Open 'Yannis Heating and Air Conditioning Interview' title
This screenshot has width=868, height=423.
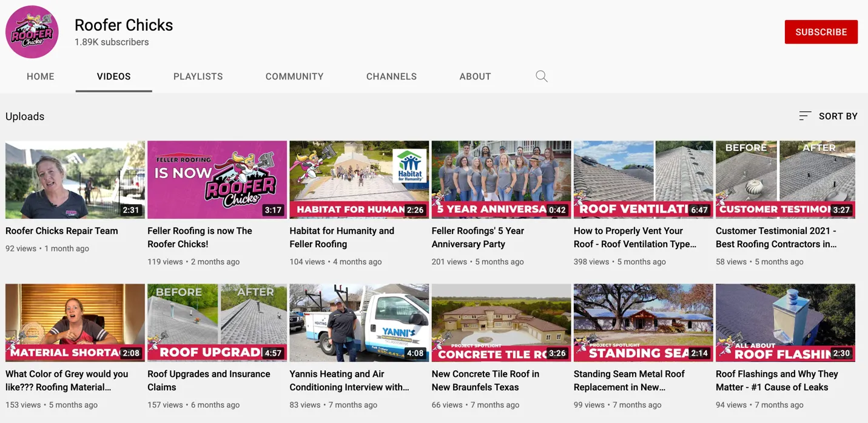pos(349,381)
